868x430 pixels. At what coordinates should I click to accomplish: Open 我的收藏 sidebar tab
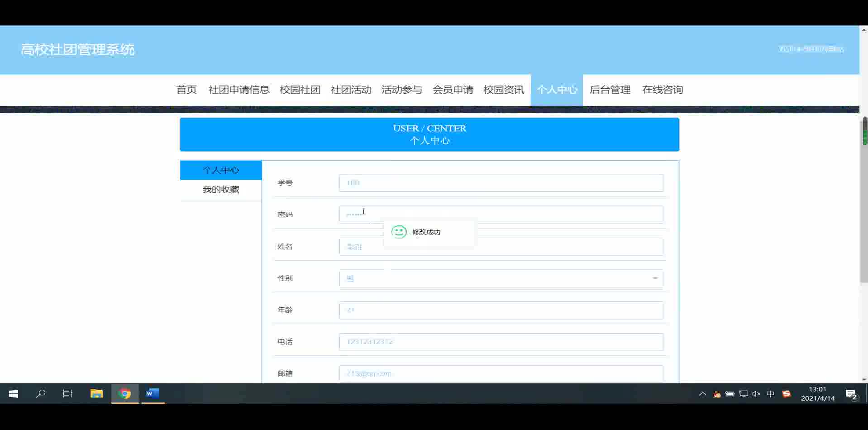(x=221, y=190)
